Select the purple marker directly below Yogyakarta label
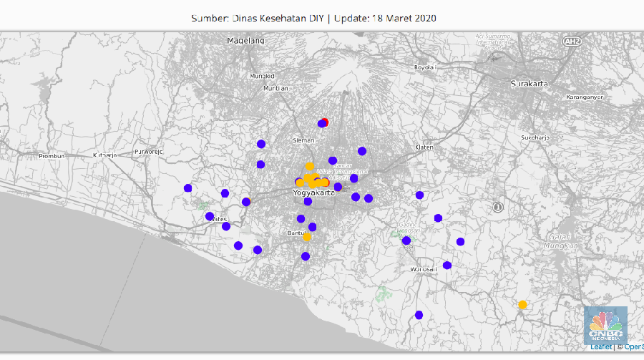This screenshot has width=644, height=360. (308, 201)
